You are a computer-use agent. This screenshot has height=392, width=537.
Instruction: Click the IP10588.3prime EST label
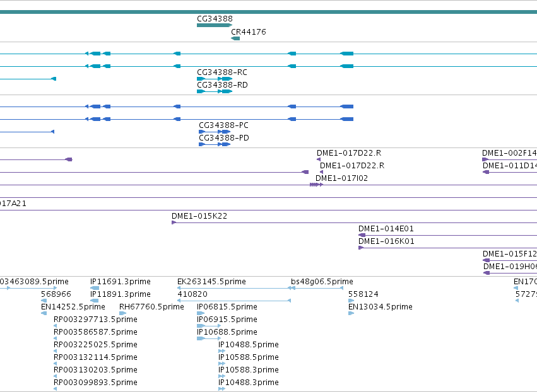point(248,371)
